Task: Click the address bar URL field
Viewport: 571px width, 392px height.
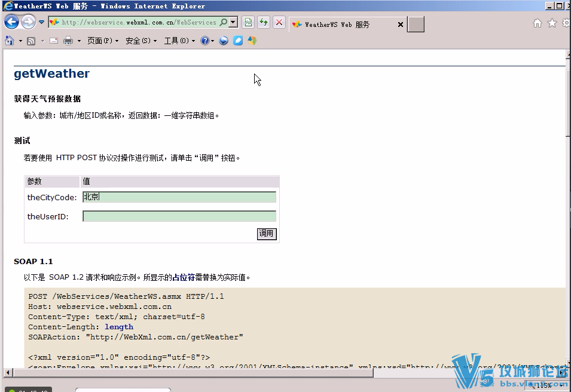Action: tap(138, 22)
